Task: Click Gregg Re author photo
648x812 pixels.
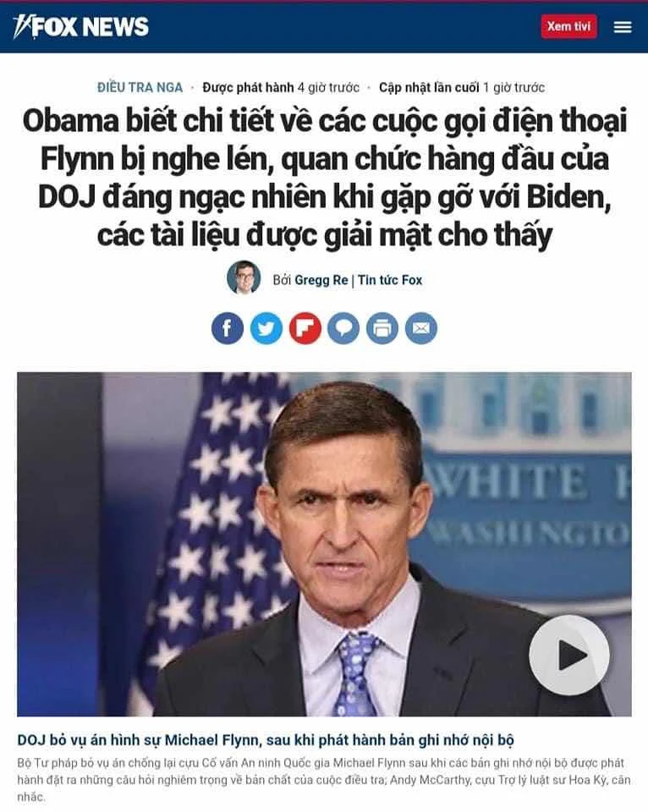Action: point(244,277)
